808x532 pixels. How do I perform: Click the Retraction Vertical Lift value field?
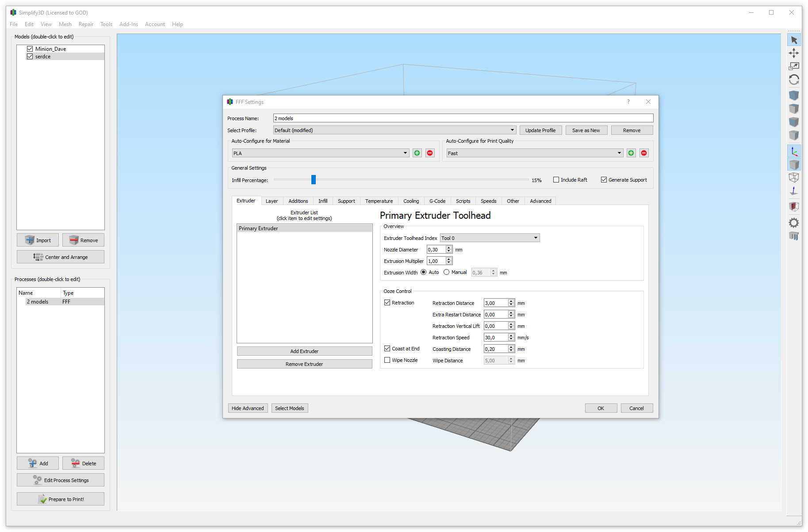pos(496,326)
